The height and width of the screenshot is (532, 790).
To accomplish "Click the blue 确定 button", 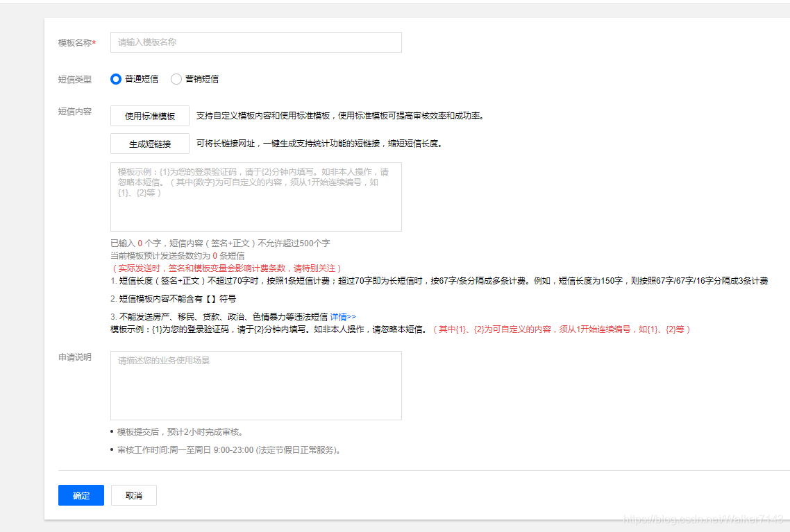I will pos(81,495).
